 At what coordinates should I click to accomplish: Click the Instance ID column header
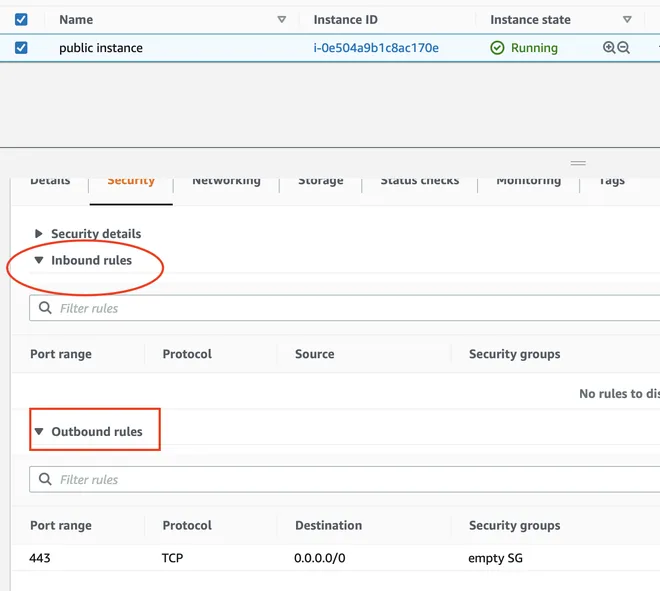pyautogui.click(x=345, y=19)
